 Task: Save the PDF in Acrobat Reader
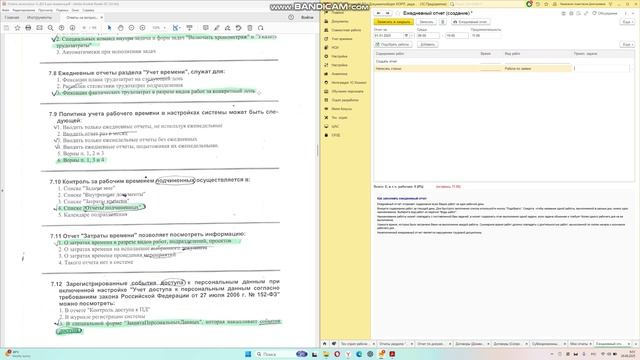coord(6,28)
